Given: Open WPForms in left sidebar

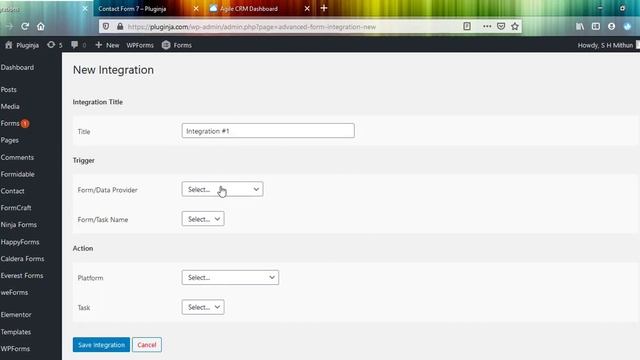Looking at the screenshot, I should coord(15,349).
